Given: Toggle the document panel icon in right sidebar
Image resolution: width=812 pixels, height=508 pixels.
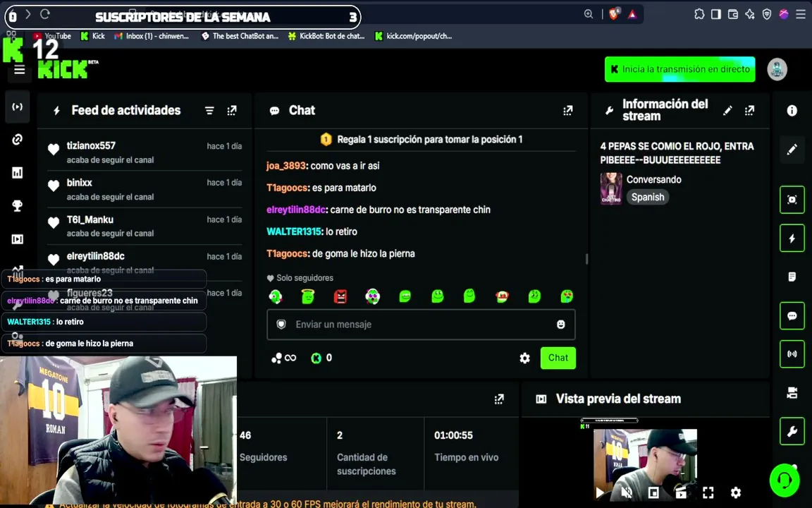Looking at the screenshot, I should pos(792,277).
